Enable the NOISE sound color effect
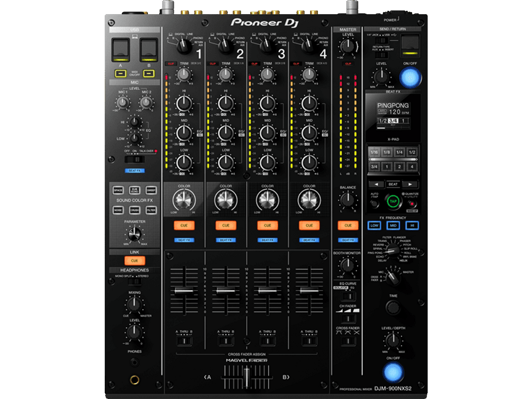 coord(118,210)
